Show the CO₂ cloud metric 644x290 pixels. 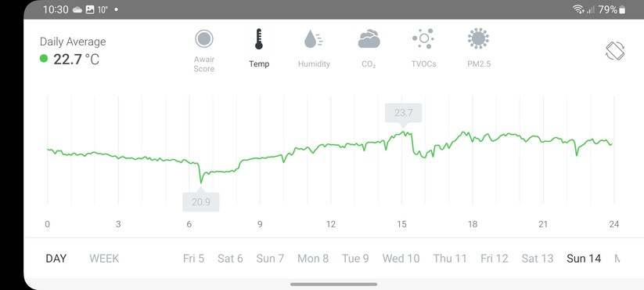pos(369,39)
